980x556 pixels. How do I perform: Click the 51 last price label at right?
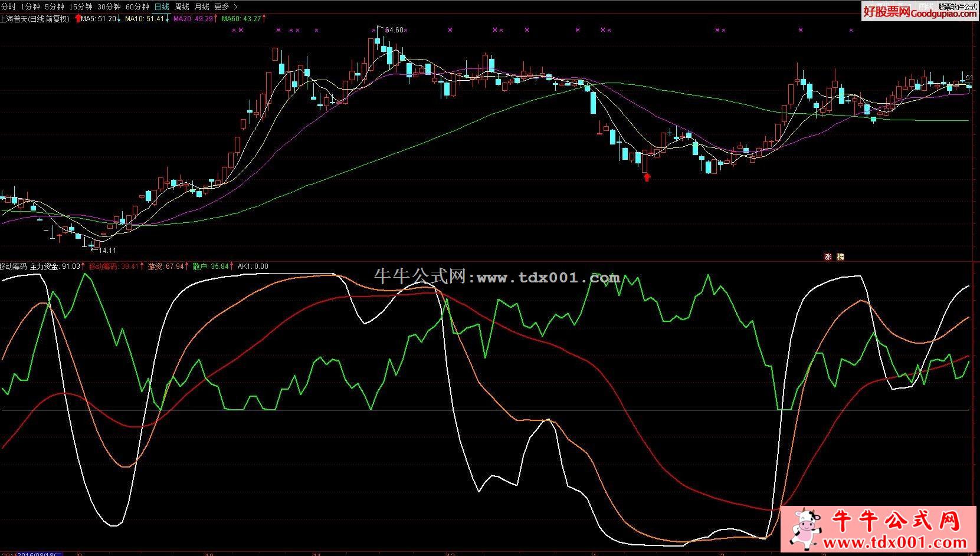969,78
